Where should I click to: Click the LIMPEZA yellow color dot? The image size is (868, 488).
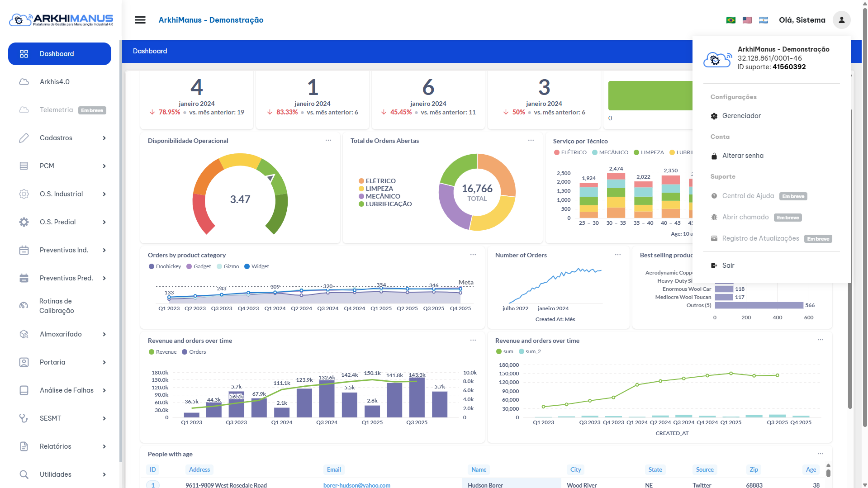[361, 188]
